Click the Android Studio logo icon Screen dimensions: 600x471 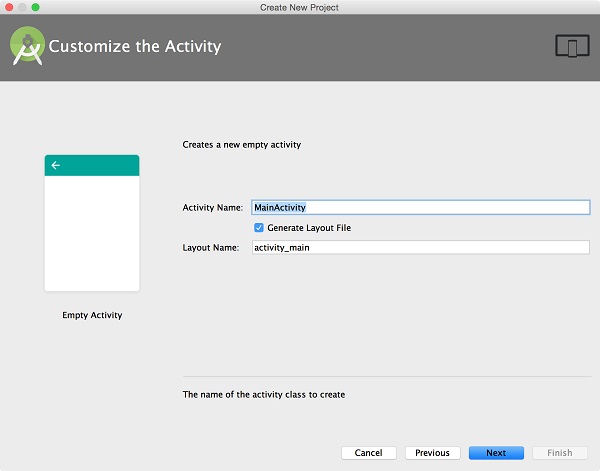pos(27,46)
